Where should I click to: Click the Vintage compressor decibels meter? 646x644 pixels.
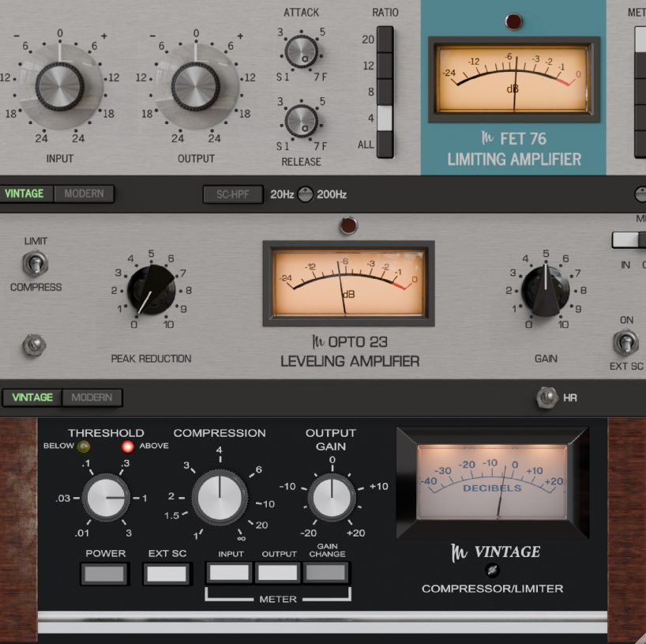point(492,482)
